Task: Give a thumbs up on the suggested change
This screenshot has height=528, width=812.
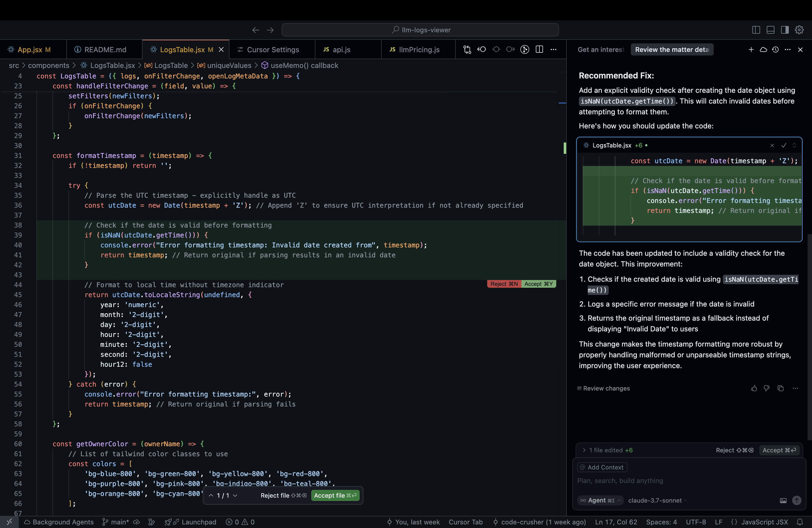Action: (x=754, y=389)
